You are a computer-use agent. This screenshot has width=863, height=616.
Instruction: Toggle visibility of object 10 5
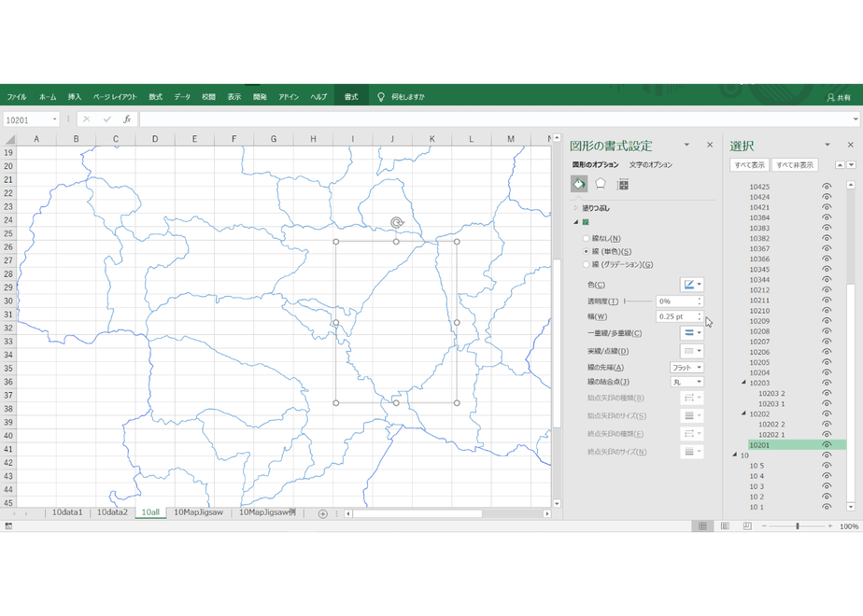[x=827, y=466]
